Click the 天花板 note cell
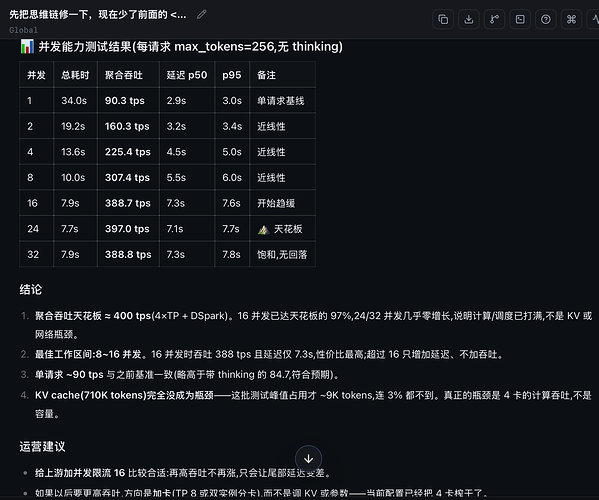The image size is (599, 500). [x=282, y=229]
